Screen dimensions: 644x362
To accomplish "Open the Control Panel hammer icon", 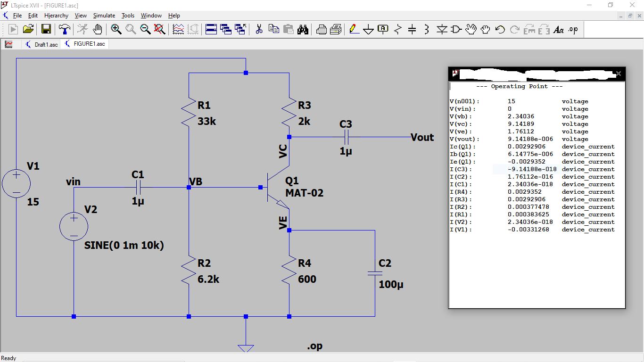I will 65,29.
